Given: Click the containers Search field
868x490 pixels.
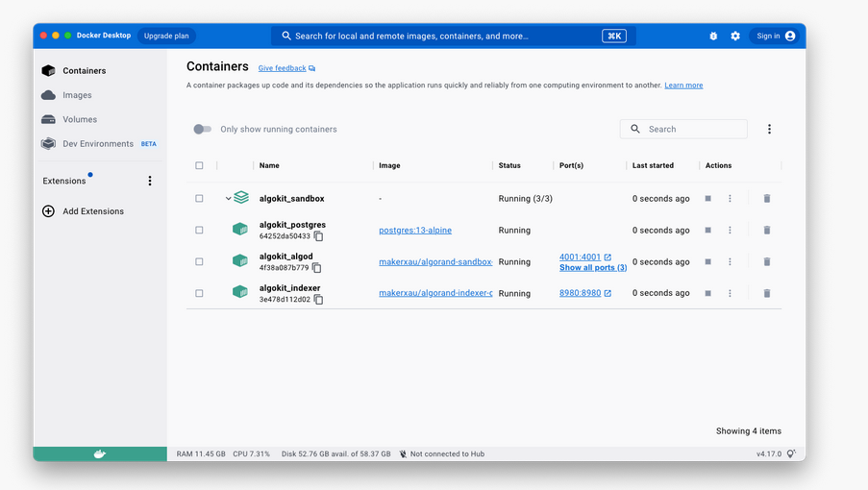Looking at the screenshot, I should tap(683, 129).
